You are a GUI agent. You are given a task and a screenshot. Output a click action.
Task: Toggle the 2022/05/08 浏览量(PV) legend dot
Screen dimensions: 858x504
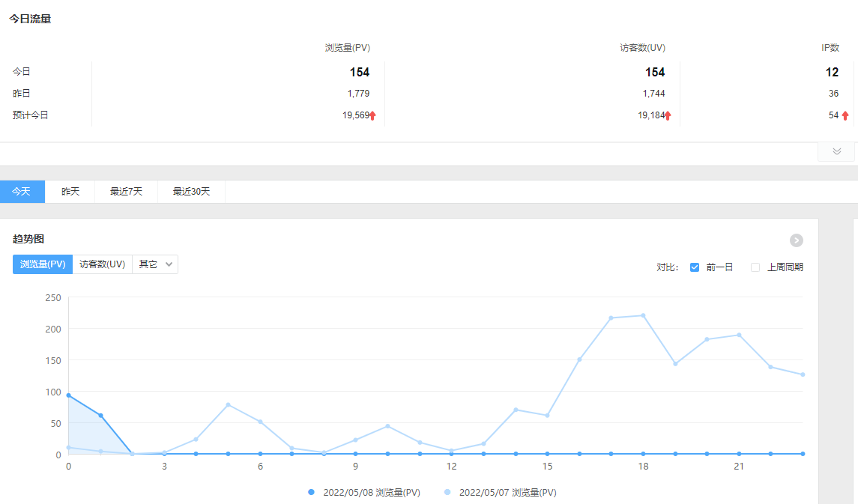coord(312,493)
